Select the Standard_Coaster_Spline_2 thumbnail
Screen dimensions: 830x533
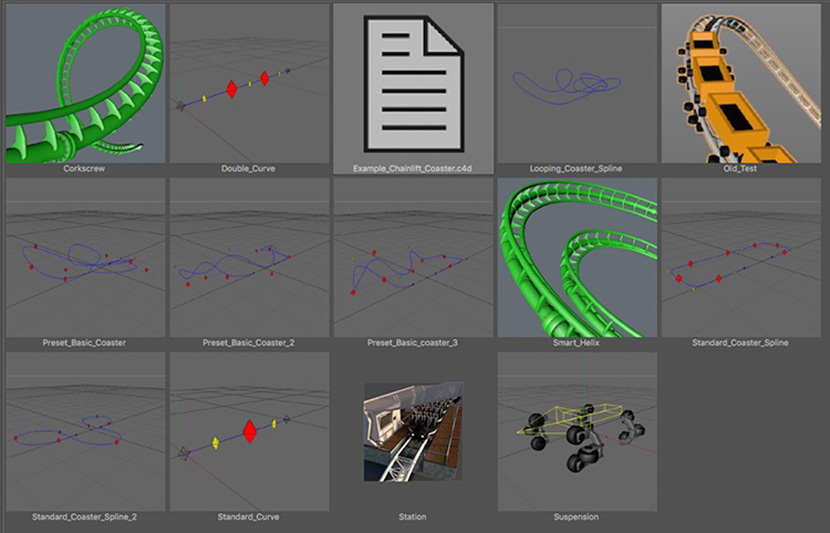85,431
